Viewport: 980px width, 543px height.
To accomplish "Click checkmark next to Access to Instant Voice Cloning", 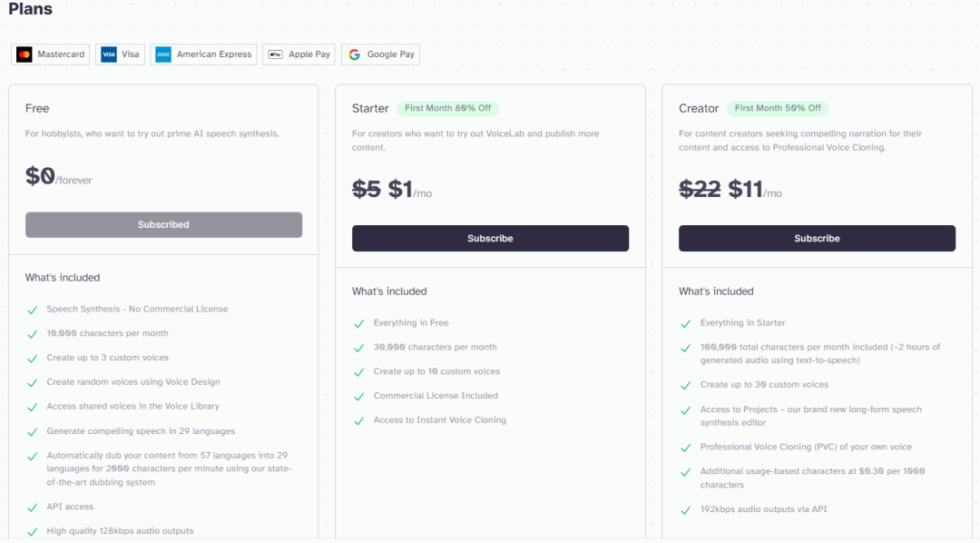I will click(359, 420).
